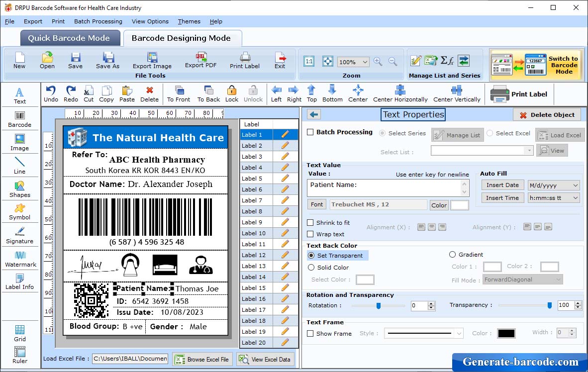Toggle the Grid display

coord(20,333)
